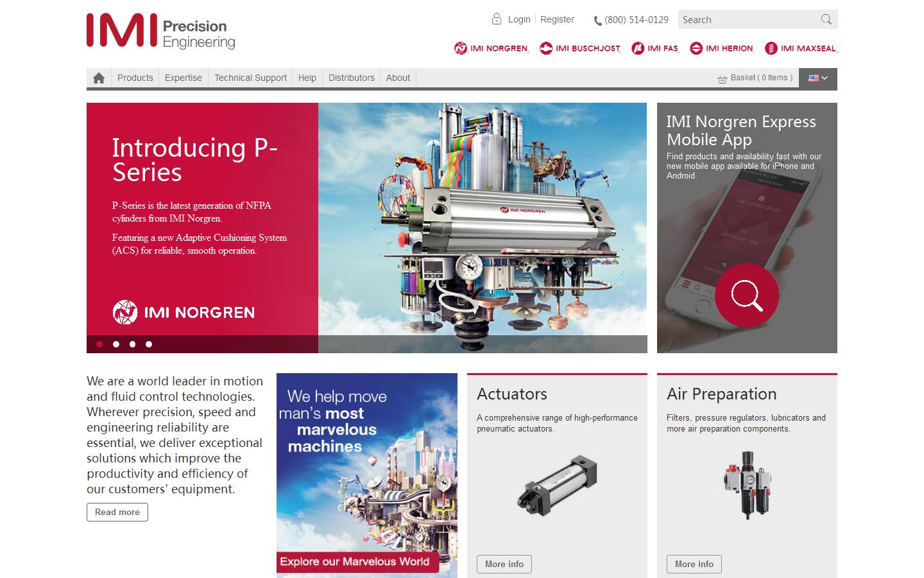Select the second carousel slide dot

(x=116, y=344)
